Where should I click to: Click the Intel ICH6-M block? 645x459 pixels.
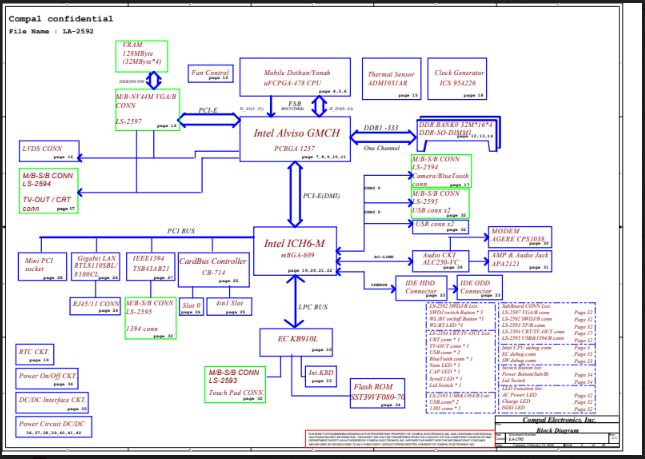click(295, 251)
